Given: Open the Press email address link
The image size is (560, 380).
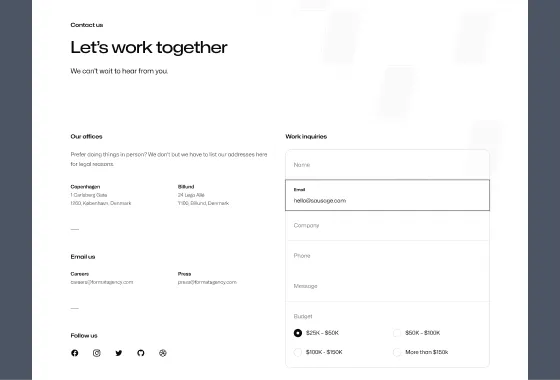Looking at the screenshot, I should point(207,282).
